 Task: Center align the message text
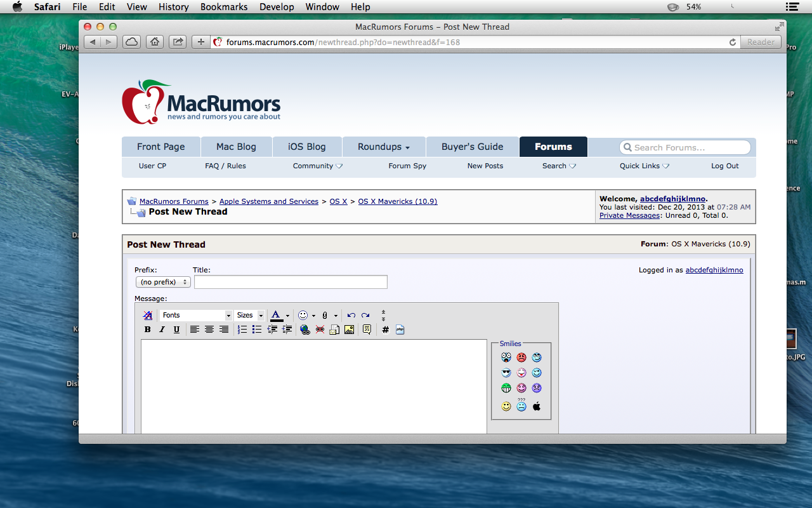coord(209,330)
